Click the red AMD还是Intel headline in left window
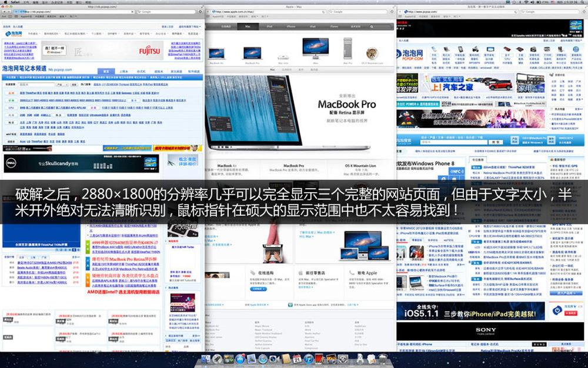 coord(123,292)
